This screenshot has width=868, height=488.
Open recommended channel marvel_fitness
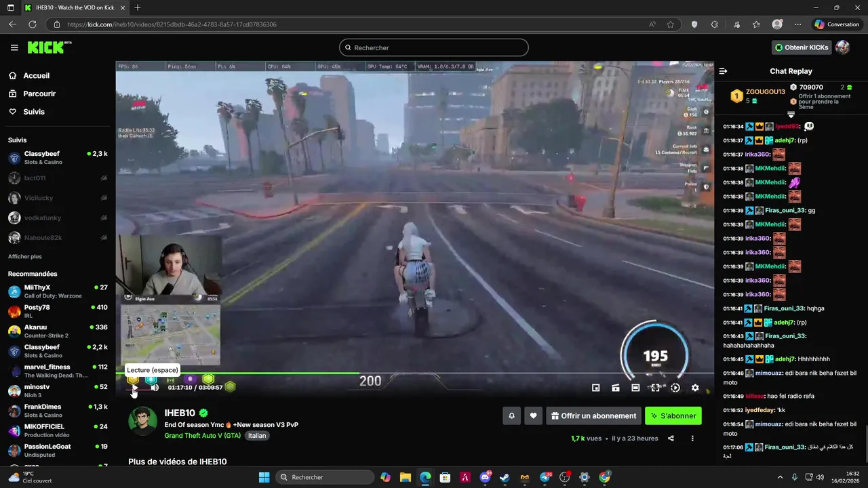[58, 371]
